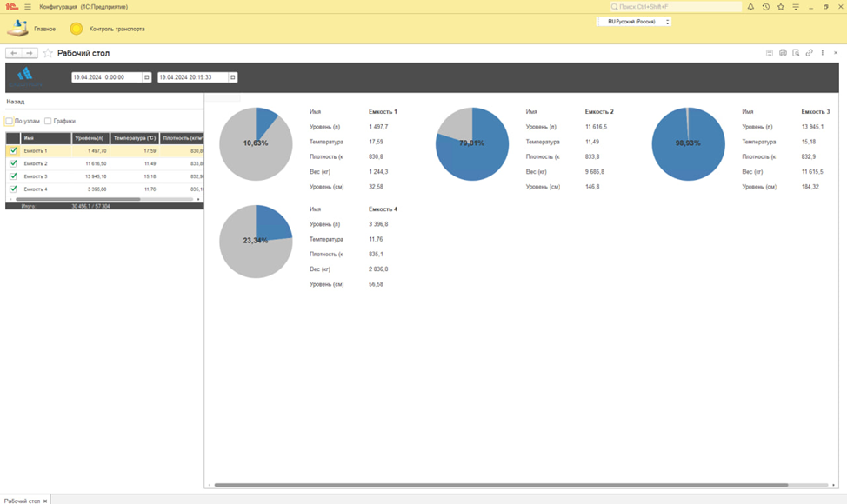The width and height of the screenshot is (847, 504).
Task: Navigate forward with the right arrow
Action: pos(30,53)
